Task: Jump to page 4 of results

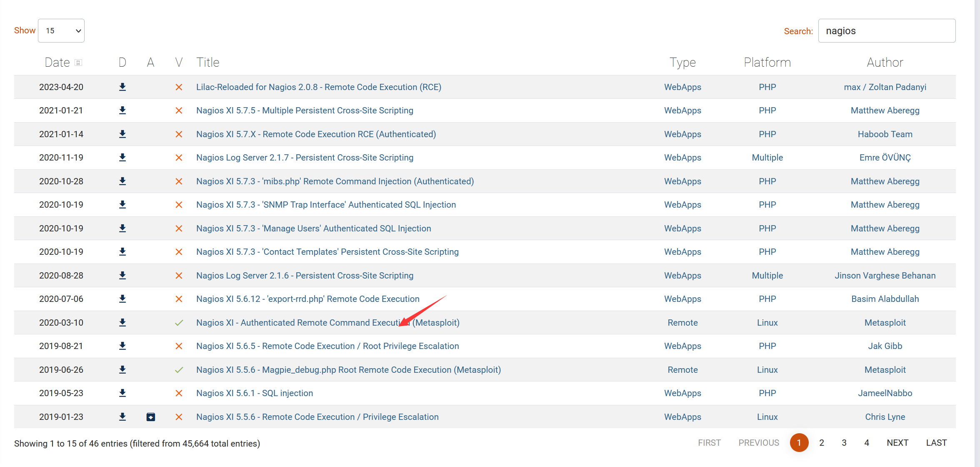Action: tap(866, 443)
